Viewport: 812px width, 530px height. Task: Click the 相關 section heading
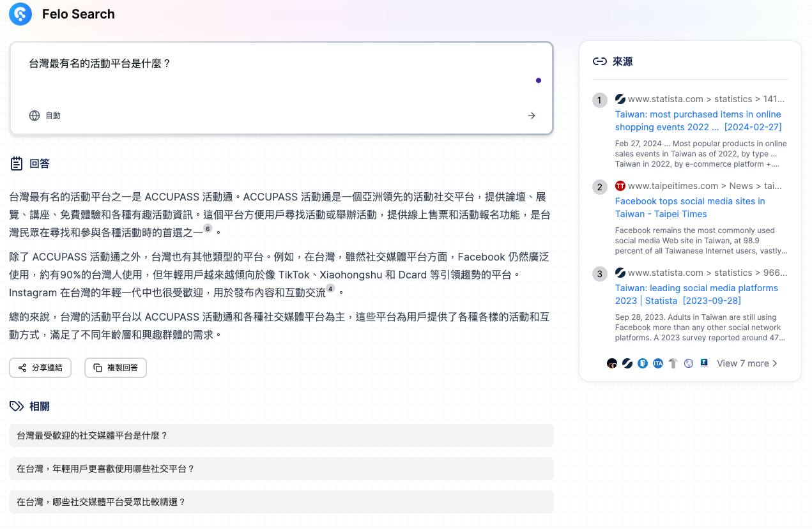pyautogui.click(x=40, y=406)
